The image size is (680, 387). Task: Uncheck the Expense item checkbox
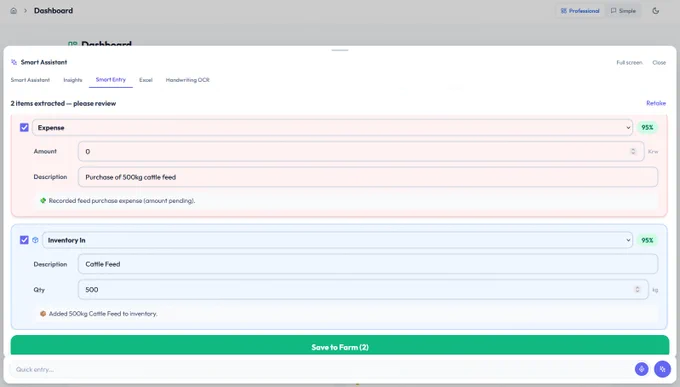tap(24, 128)
